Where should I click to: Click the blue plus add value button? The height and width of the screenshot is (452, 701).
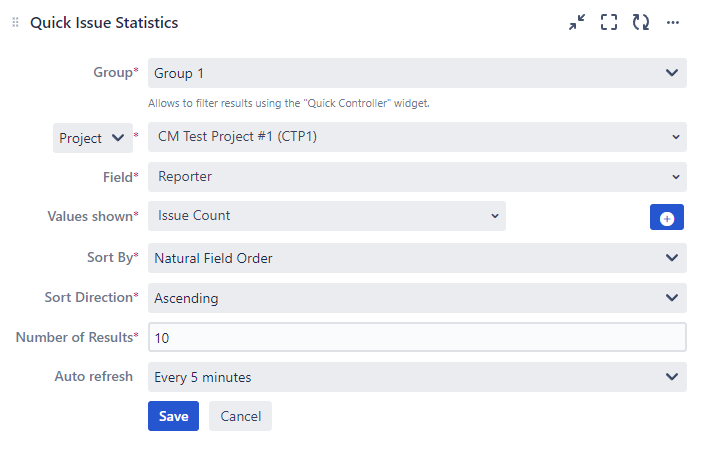tap(666, 217)
